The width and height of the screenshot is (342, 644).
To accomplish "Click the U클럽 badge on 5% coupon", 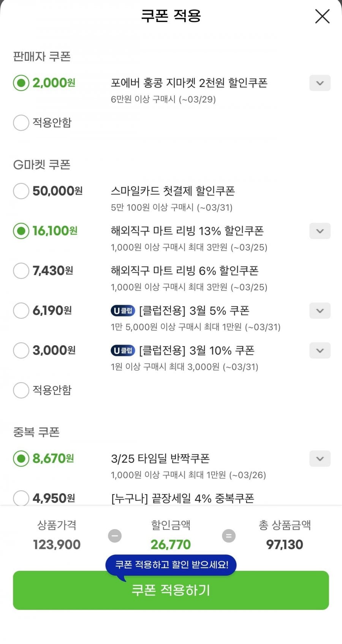I will [123, 311].
